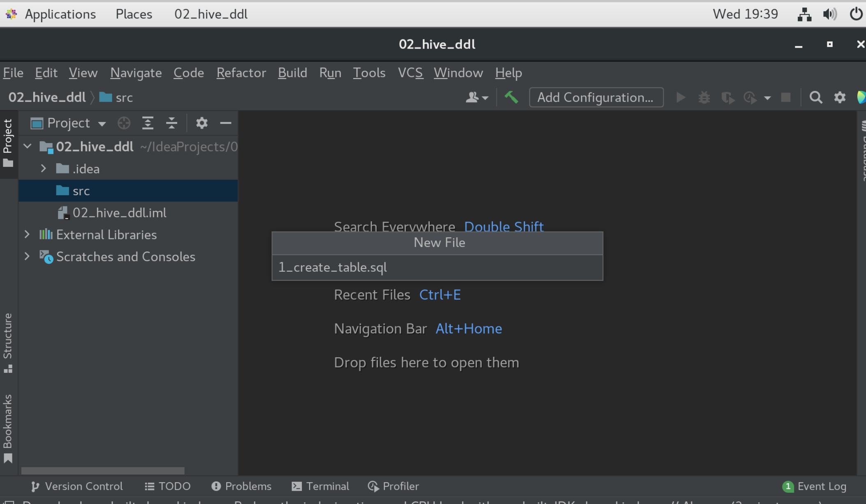Expand the .idea folder
866x504 pixels.
pos(43,169)
